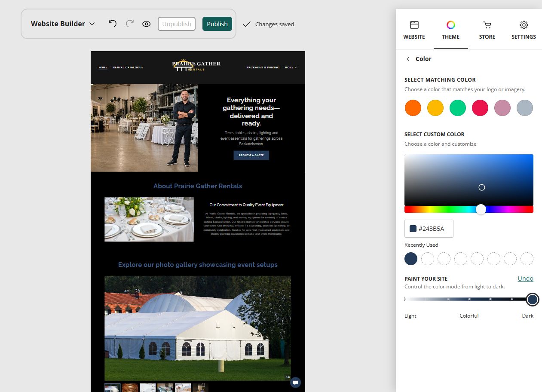
Task: Click the table setting image
Action: 149,219
